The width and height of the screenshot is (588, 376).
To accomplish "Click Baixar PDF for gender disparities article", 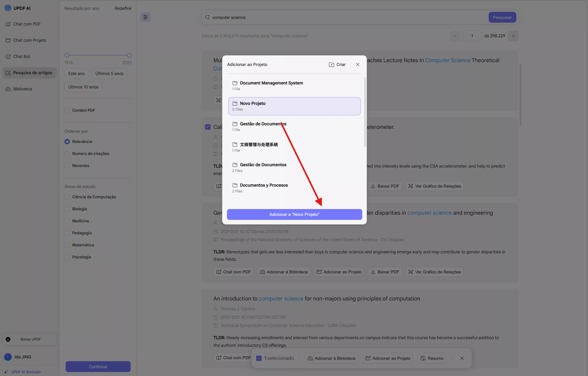I will tap(385, 272).
